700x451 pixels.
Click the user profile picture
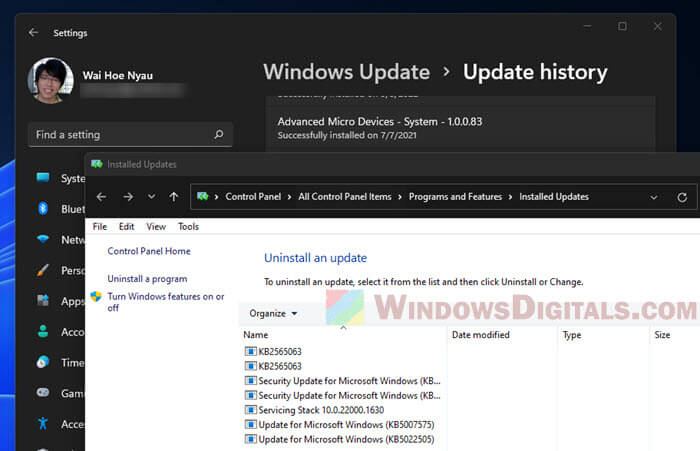coord(50,80)
